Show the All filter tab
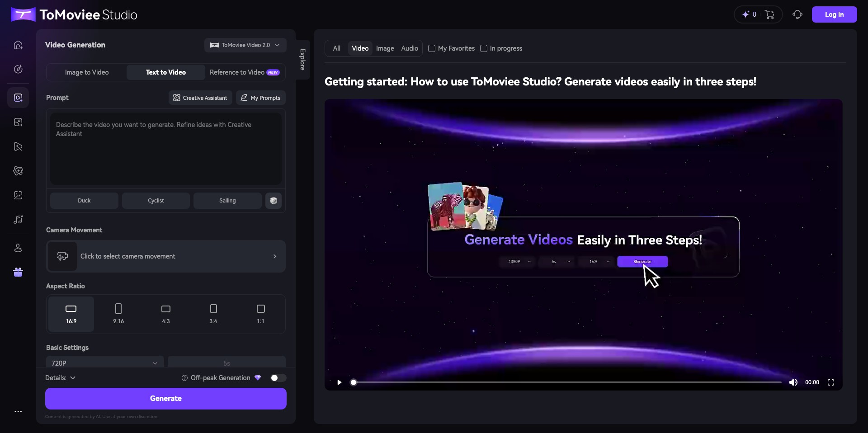The image size is (868, 433). (x=337, y=48)
